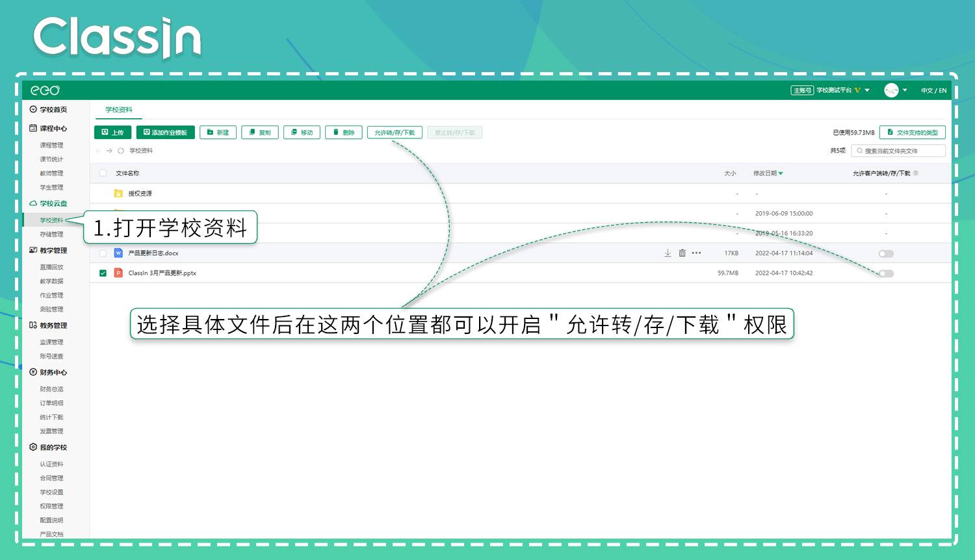The height and width of the screenshot is (560, 975).
Task: Open 认证资料 in the sidebar
Action: click(51, 464)
